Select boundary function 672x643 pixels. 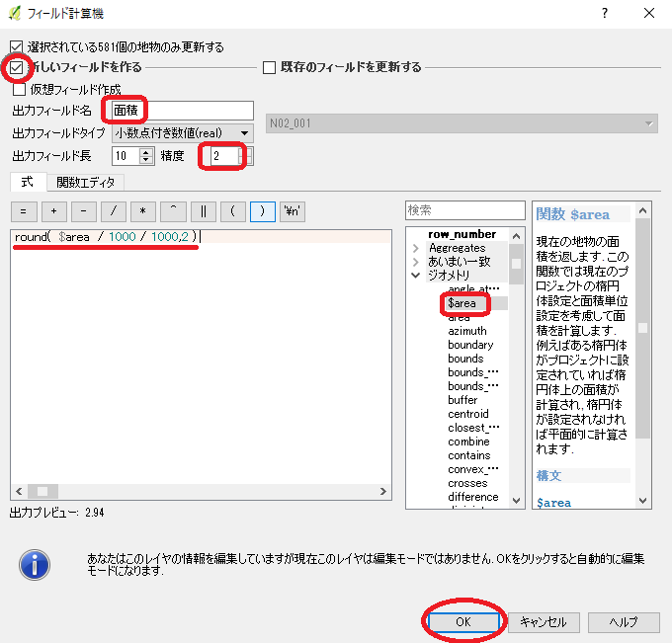click(470, 345)
